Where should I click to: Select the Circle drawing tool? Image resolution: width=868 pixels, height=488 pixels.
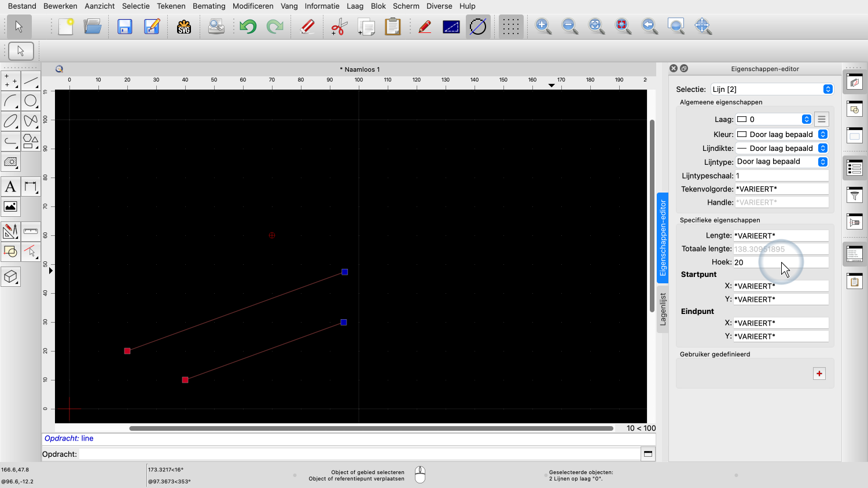click(x=31, y=101)
